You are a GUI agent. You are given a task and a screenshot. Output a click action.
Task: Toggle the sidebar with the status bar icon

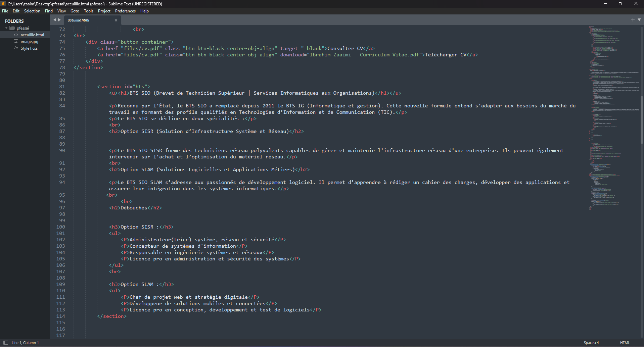point(6,343)
